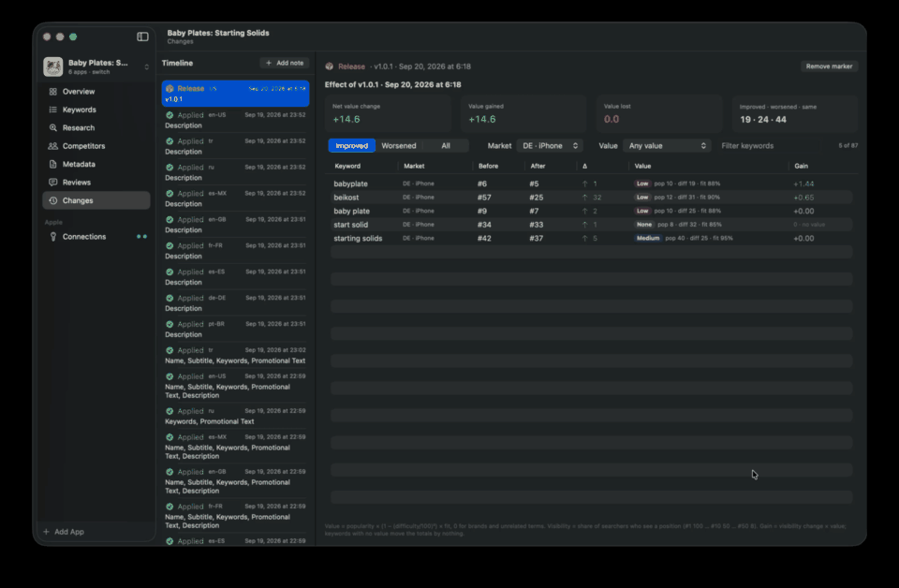Viewport: 899px width, 588px height.
Task: Open the Market DE · iPhone dropdown
Action: (550, 145)
